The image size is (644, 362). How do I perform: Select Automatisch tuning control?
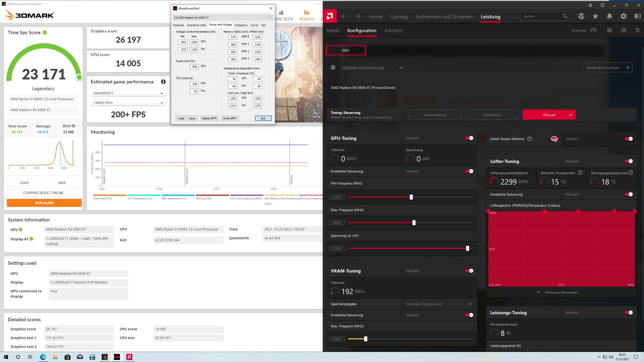(492, 115)
